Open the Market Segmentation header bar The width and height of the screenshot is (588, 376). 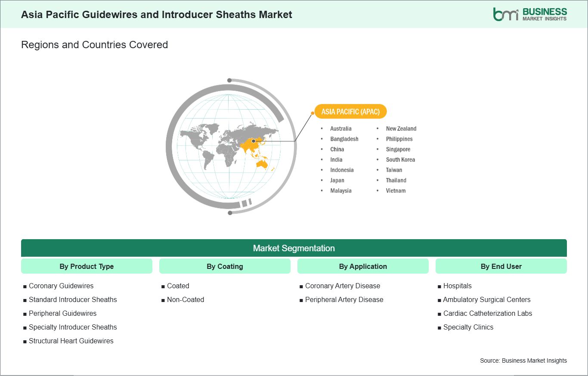[294, 248]
